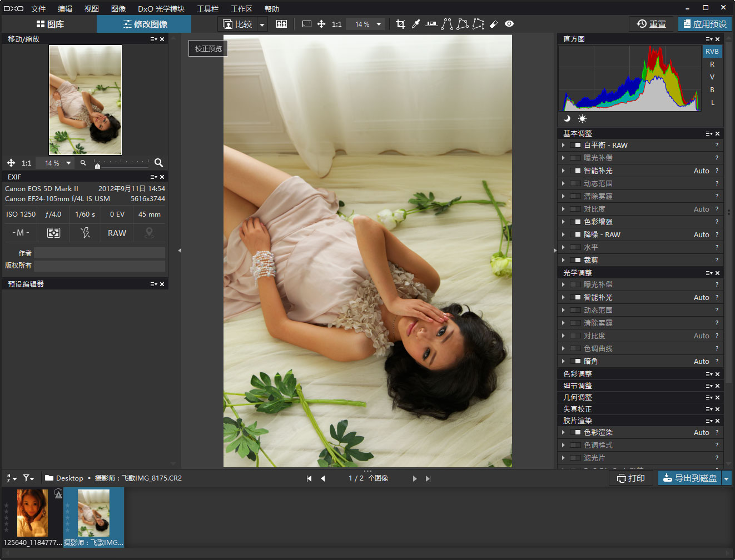
Task: Click the eraser-shaped repair tool
Action: (494, 24)
